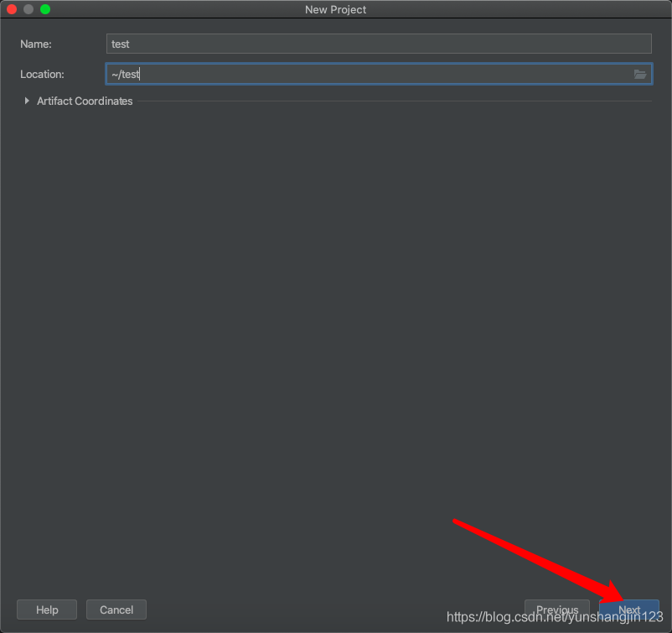Open Help for the New Project dialog

click(47, 610)
